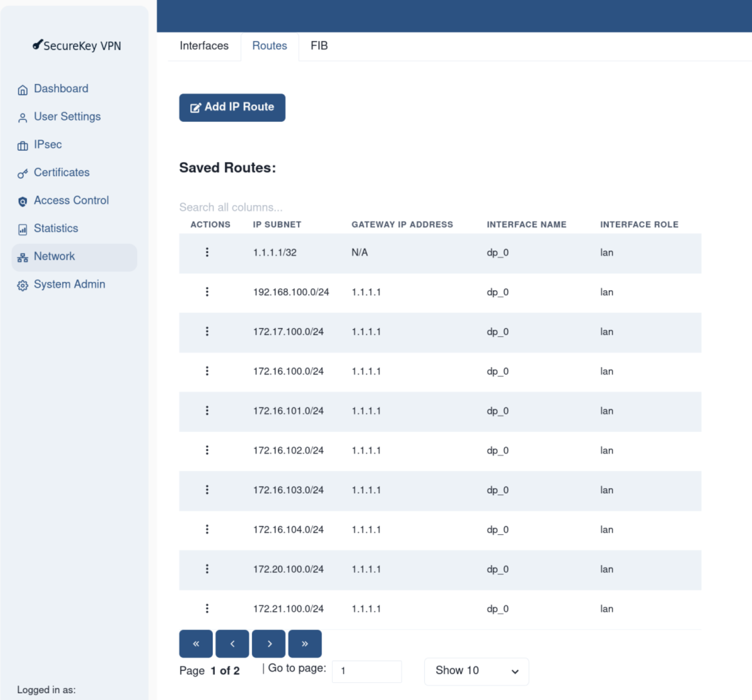
Task: Click the Add IP Route button
Action: click(232, 108)
